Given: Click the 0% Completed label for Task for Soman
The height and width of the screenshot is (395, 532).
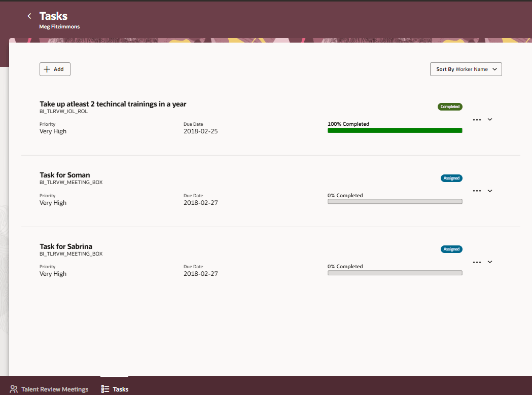Looking at the screenshot, I should click(x=345, y=195).
